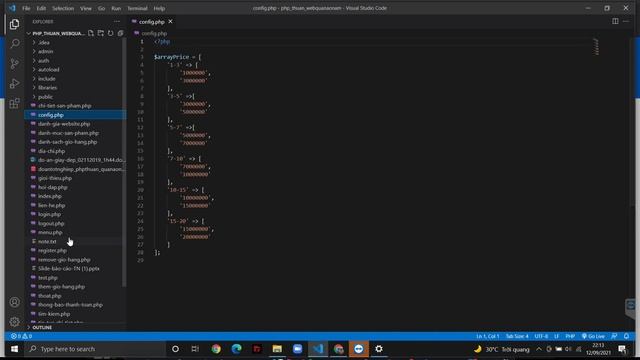640x360 pixels.
Task: Open the Terminal menu
Action: click(137, 8)
